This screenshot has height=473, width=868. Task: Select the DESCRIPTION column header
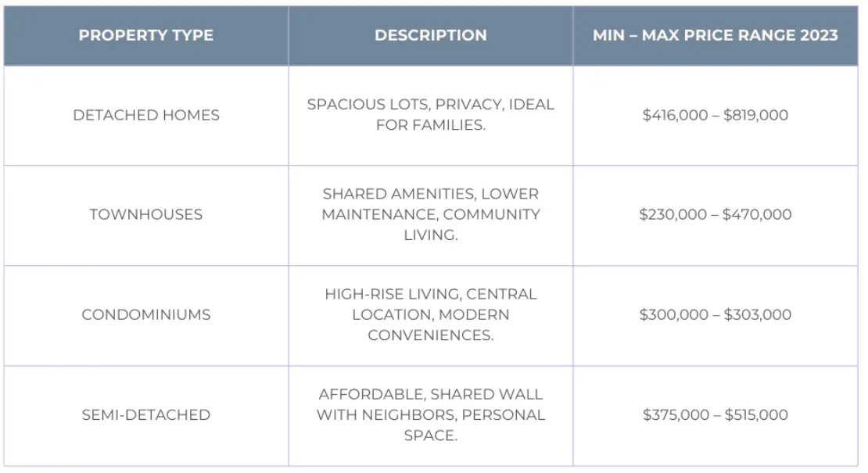(430, 36)
